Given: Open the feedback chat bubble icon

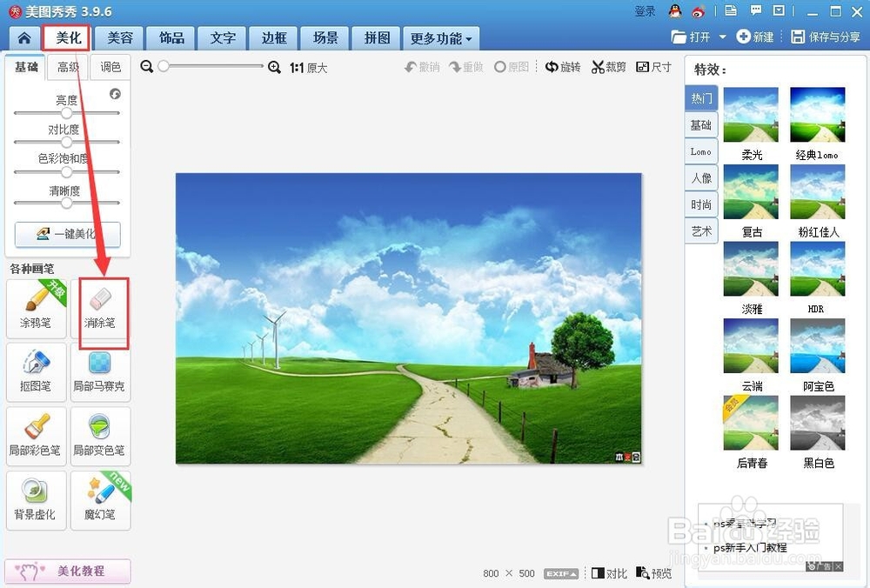Looking at the screenshot, I should [x=756, y=10].
